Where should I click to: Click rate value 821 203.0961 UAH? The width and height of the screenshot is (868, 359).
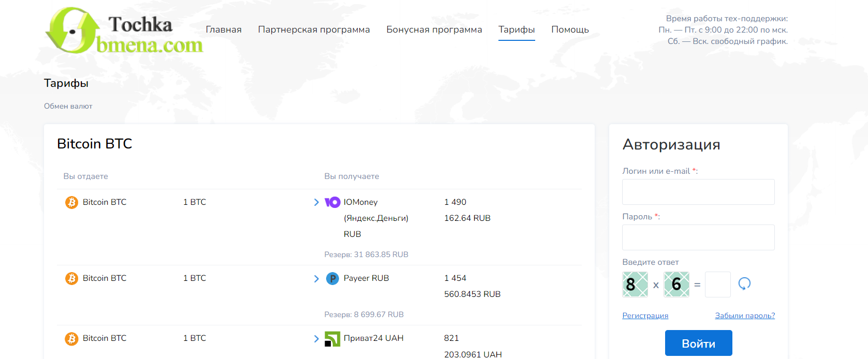[473, 346]
